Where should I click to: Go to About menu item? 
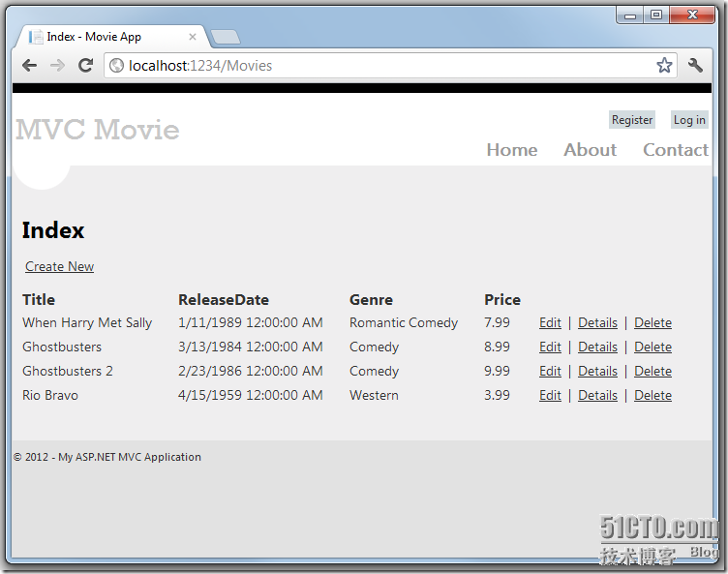(591, 150)
